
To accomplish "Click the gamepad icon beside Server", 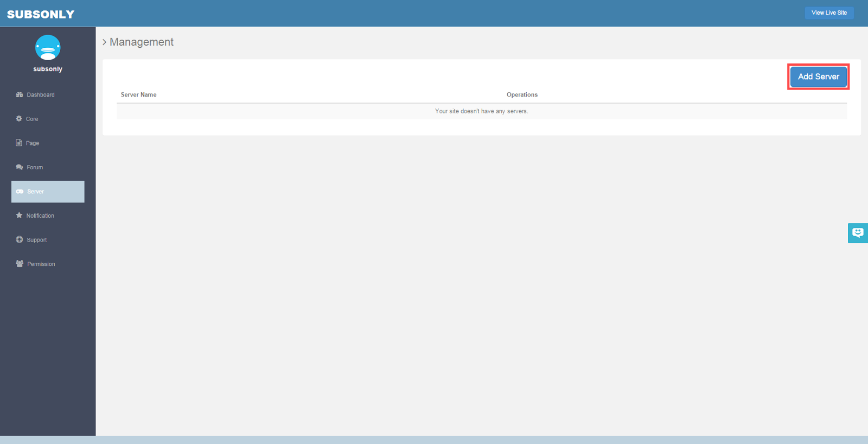I will pyautogui.click(x=20, y=192).
